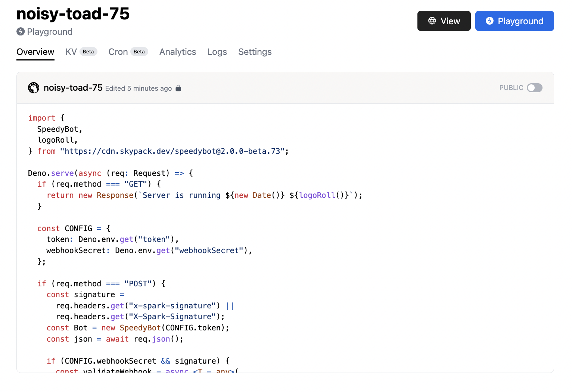
Task: Click the noisy-toad-75 page heading
Action: (73, 14)
